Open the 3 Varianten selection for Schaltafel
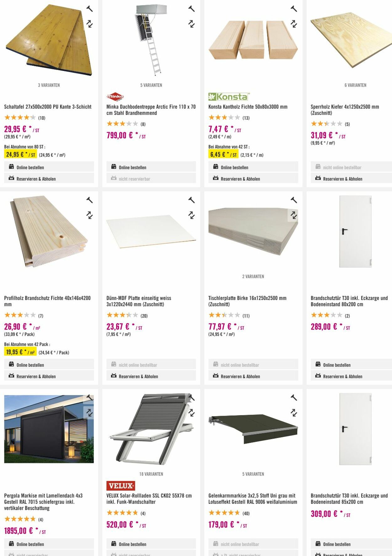 (49, 85)
